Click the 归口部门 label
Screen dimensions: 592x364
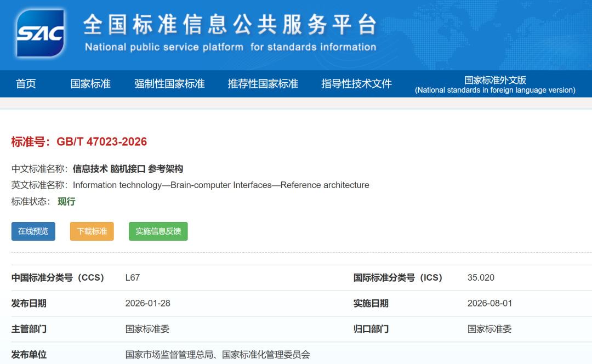click(371, 329)
